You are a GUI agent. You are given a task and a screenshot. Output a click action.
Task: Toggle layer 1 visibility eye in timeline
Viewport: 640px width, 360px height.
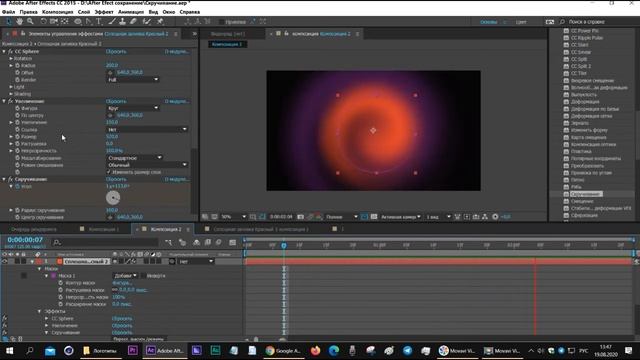(x=4, y=261)
